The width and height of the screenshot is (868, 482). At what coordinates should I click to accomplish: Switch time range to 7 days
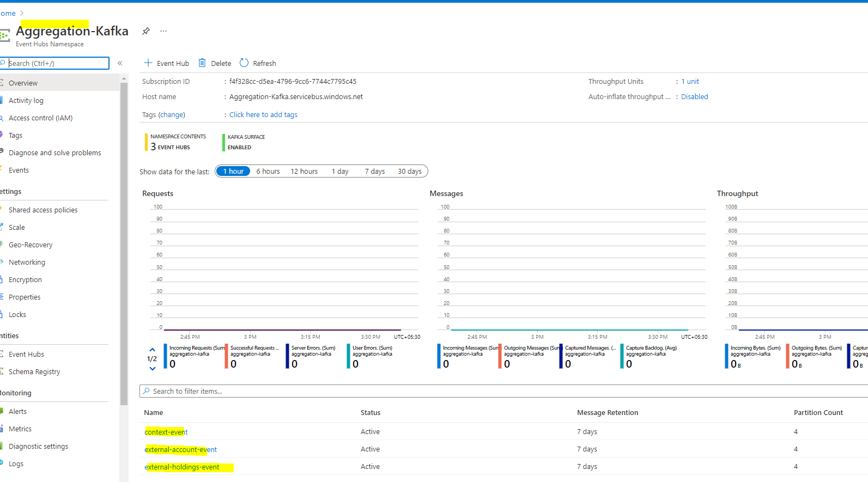(375, 172)
